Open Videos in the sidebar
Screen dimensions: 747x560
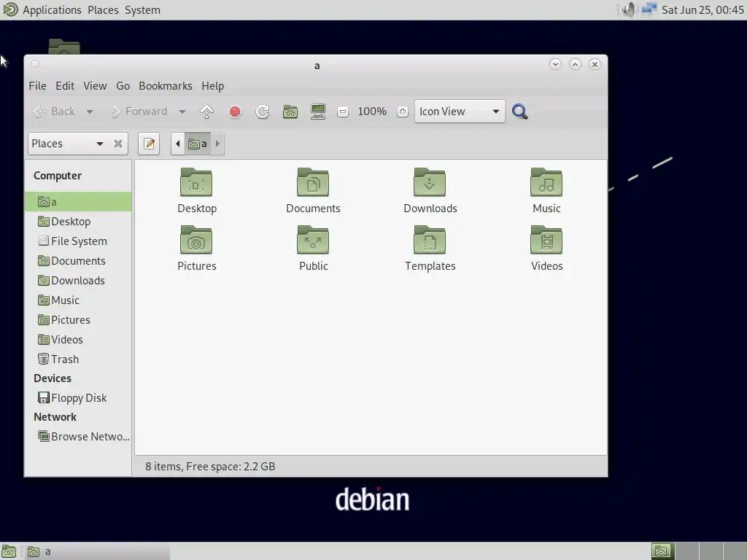[x=78, y=340]
